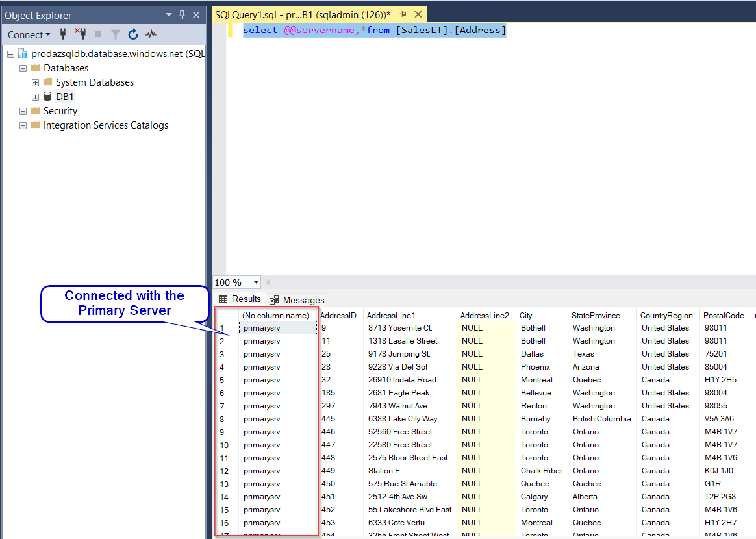Select the prodazsqldb.database.windows.net server
The width and height of the screenshot is (756, 539).
pyautogui.click(x=118, y=54)
